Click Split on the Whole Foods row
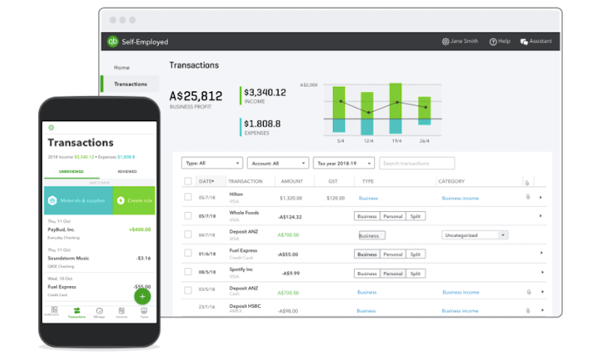600x364 pixels. (x=415, y=216)
